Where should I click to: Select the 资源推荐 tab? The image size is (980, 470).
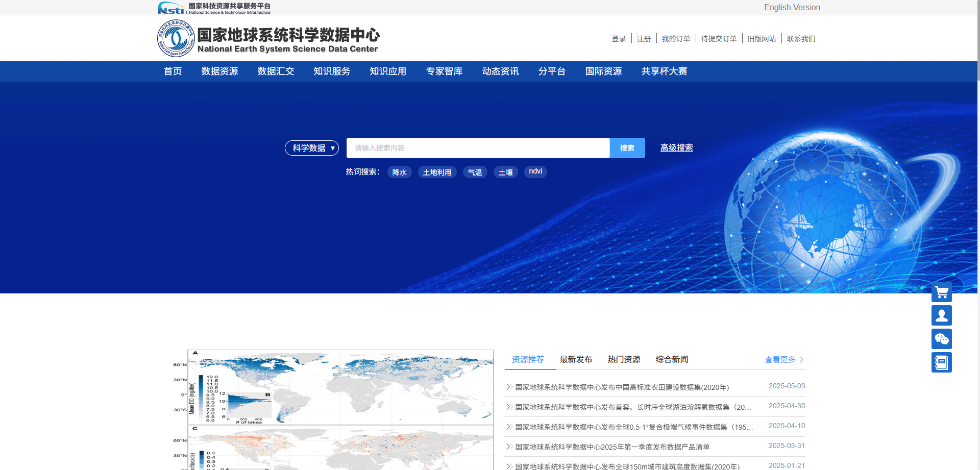click(528, 359)
